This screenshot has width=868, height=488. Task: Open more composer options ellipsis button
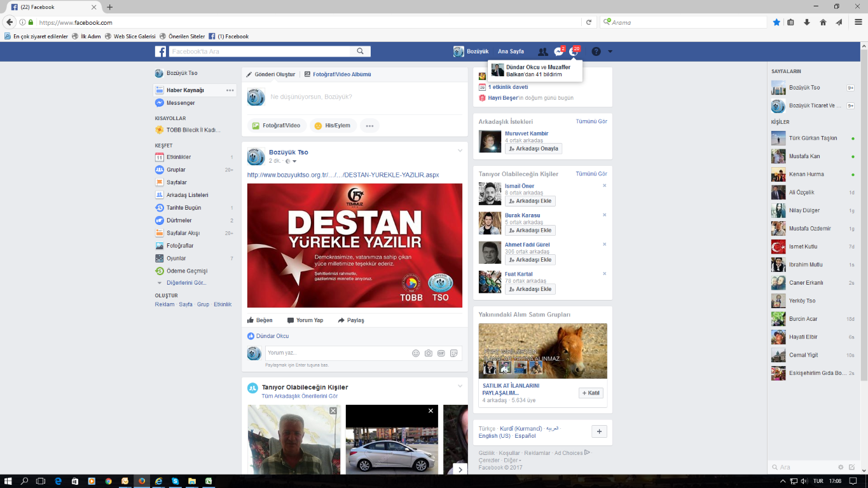[369, 126]
